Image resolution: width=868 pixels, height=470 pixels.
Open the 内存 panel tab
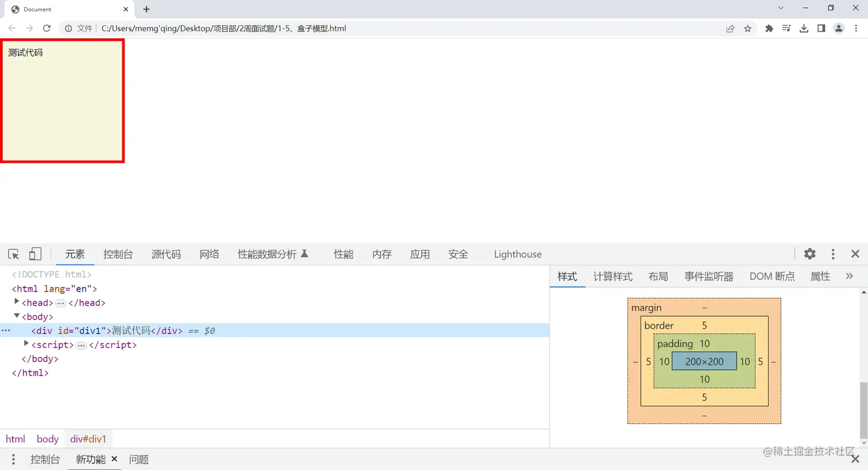(x=382, y=254)
